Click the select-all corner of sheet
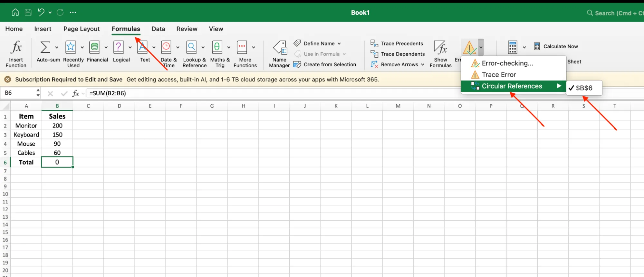 tap(5, 106)
